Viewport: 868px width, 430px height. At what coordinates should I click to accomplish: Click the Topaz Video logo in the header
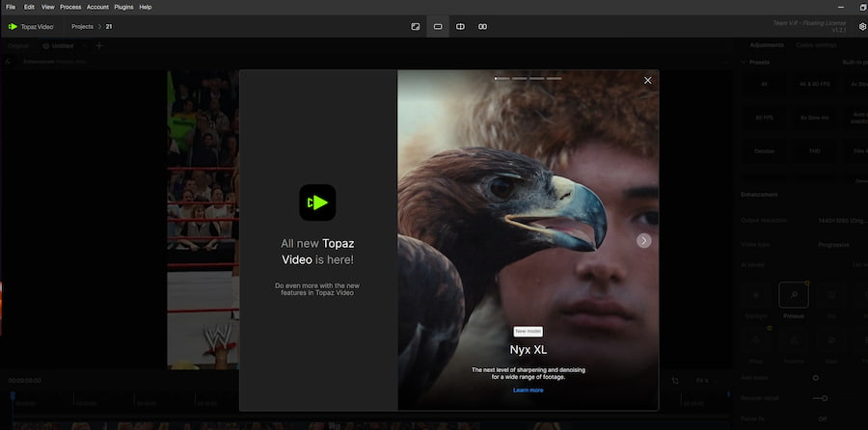coord(31,27)
